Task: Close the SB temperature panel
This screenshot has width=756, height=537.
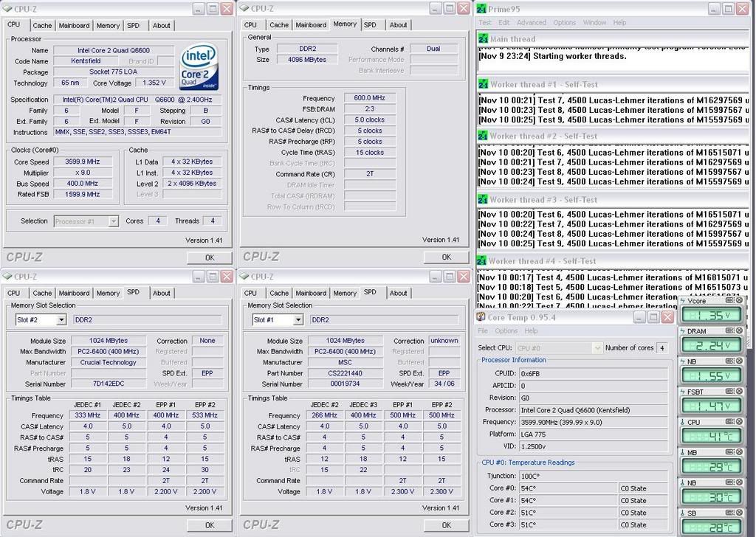Action: click(x=739, y=513)
